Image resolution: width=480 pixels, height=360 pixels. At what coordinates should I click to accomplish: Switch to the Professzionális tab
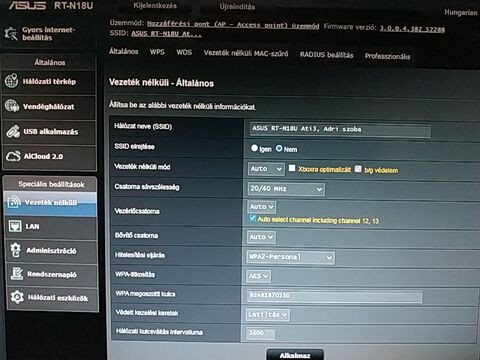[387, 56]
